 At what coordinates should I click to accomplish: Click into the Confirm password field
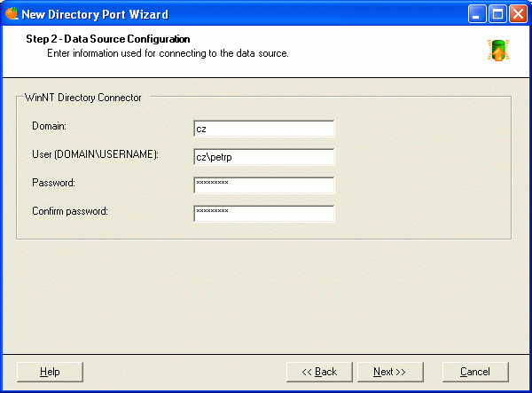(x=264, y=214)
